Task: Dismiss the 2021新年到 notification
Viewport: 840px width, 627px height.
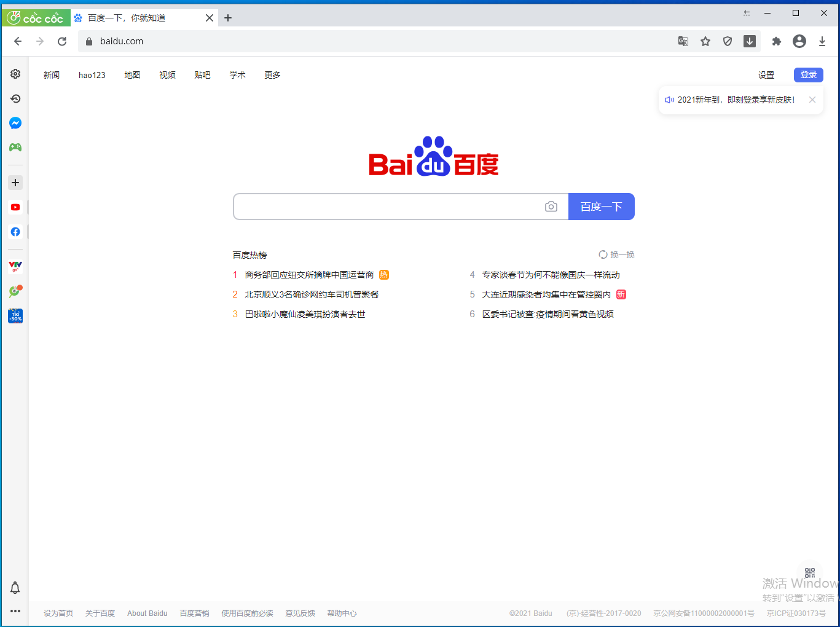Action: (812, 100)
